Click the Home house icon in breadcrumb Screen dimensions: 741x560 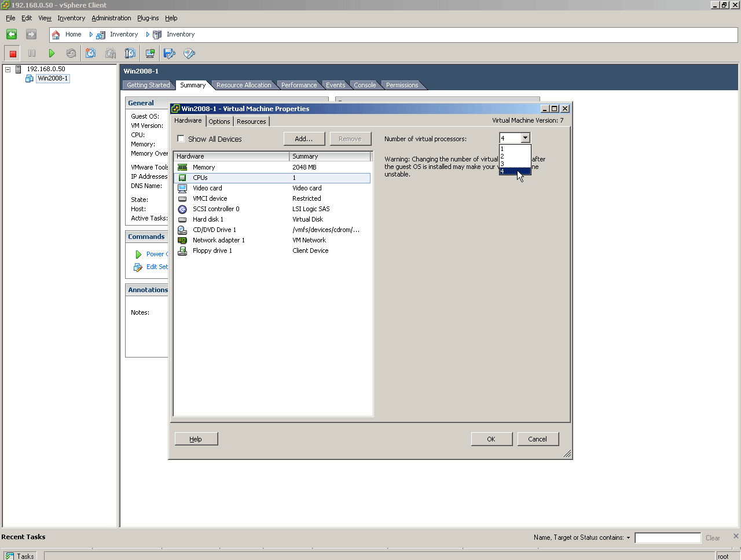pyautogui.click(x=56, y=35)
